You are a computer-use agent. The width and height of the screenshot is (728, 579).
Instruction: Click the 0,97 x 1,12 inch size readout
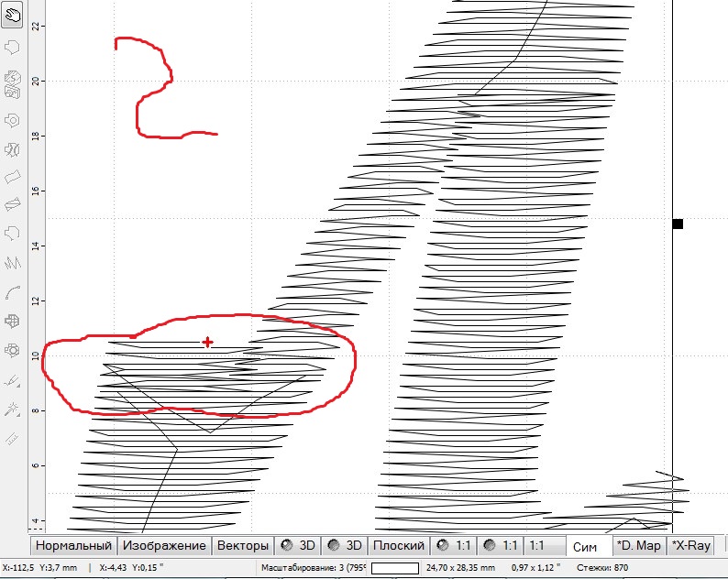[535, 568]
